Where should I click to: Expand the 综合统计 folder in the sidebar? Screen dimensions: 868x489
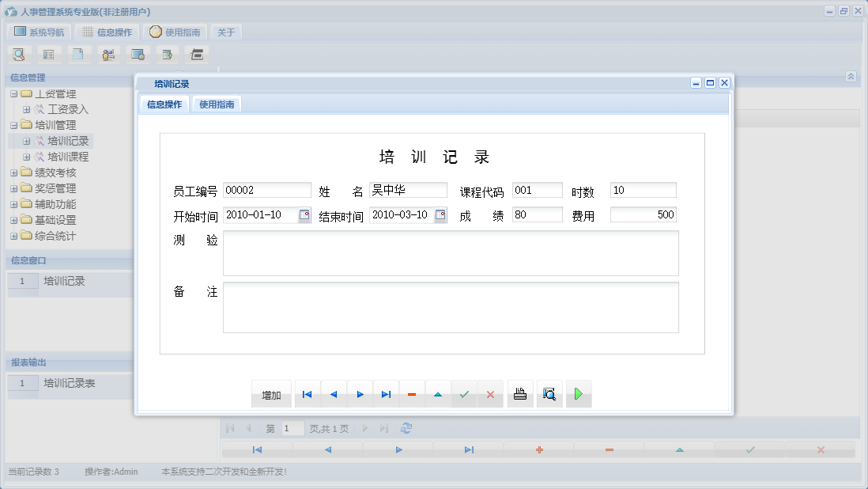[x=15, y=235]
